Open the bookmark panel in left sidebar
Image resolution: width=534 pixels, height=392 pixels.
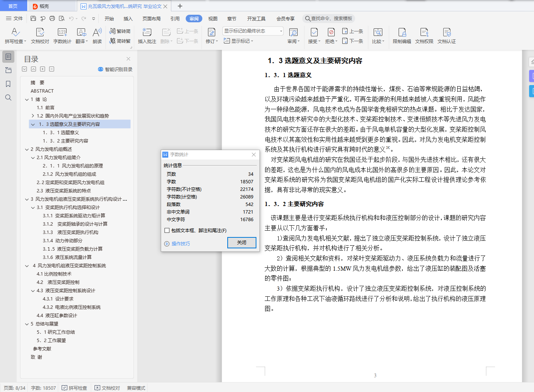click(8, 84)
